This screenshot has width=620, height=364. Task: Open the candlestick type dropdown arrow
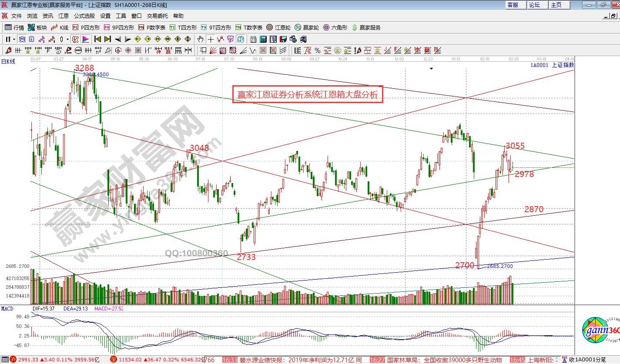[x=67, y=39]
